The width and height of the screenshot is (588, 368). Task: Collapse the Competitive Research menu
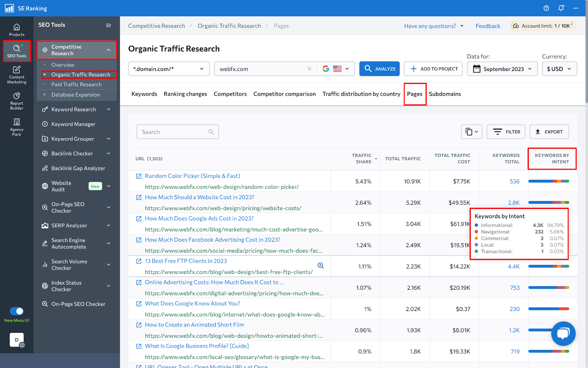click(x=109, y=50)
